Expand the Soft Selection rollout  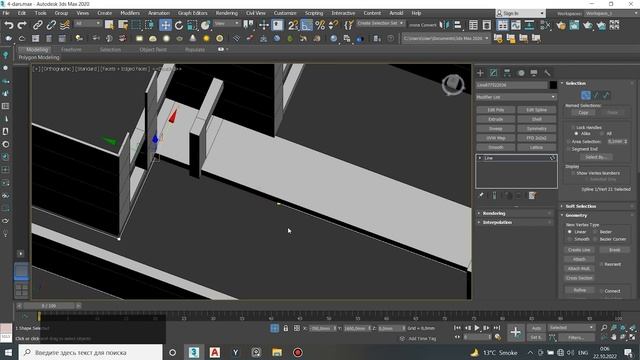click(x=597, y=206)
